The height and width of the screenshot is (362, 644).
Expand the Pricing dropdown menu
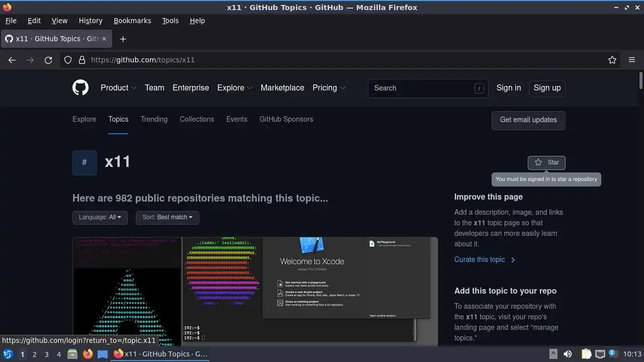(x=329, y=87)
